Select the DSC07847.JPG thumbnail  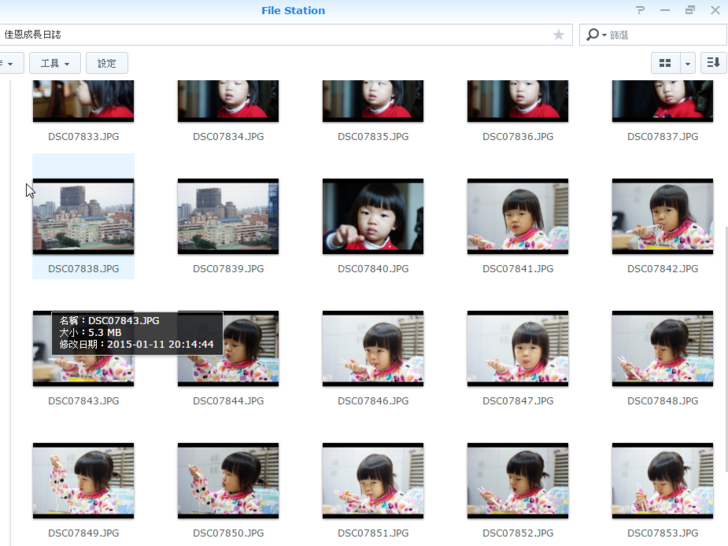point(517,348)
